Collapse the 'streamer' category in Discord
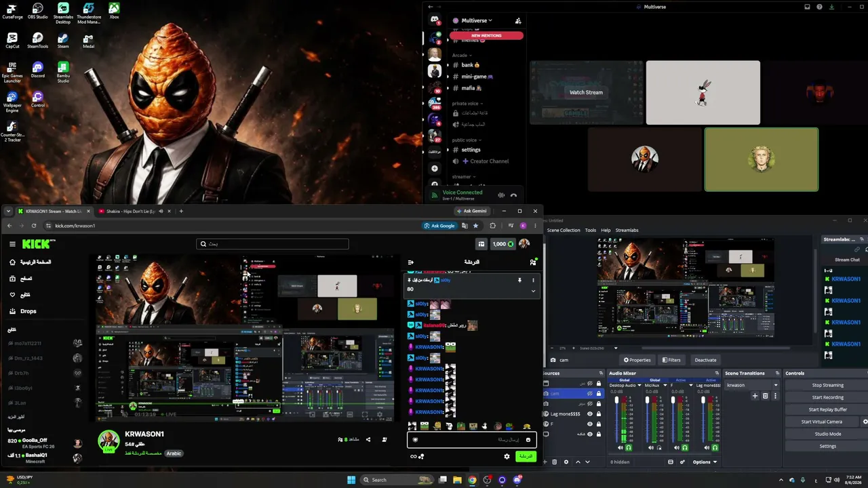The height and width of the screenshot is (488, 868). [x=463, y=177]
